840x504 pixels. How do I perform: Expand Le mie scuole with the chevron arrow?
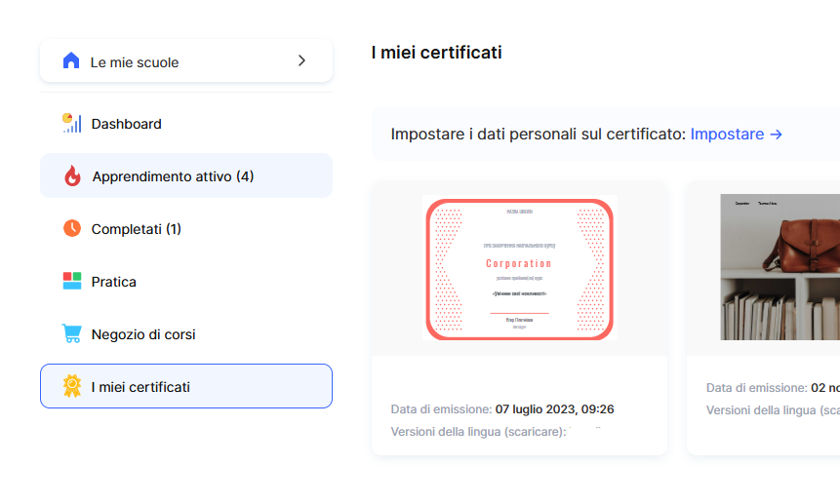(x=301, y=60)
